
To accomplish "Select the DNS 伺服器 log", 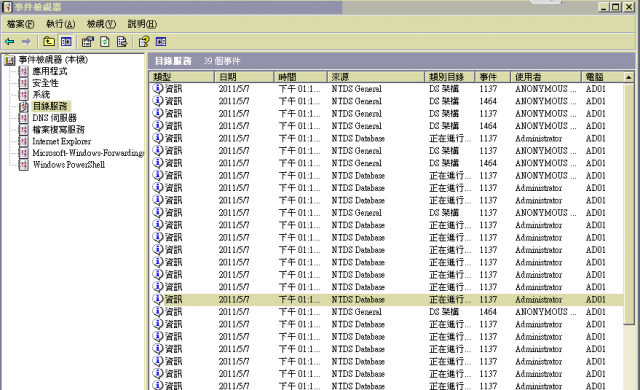I will click(x=55, y=118).
